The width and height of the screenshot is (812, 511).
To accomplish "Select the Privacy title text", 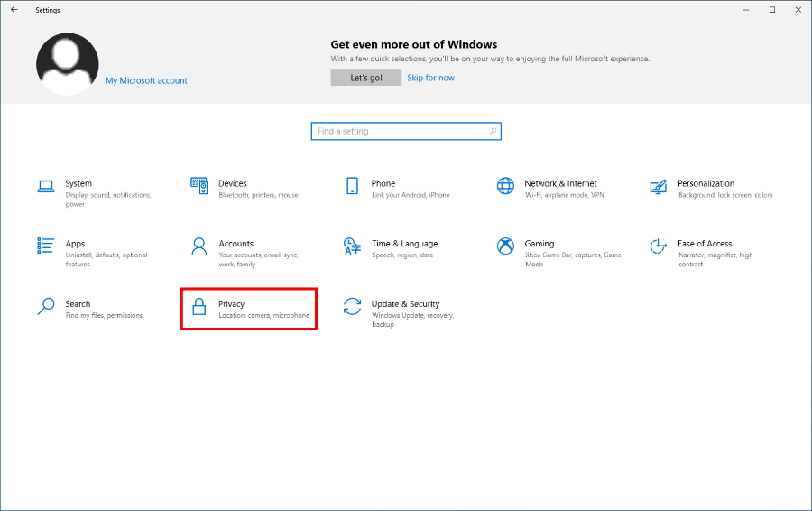I will (x=231, y=303).
